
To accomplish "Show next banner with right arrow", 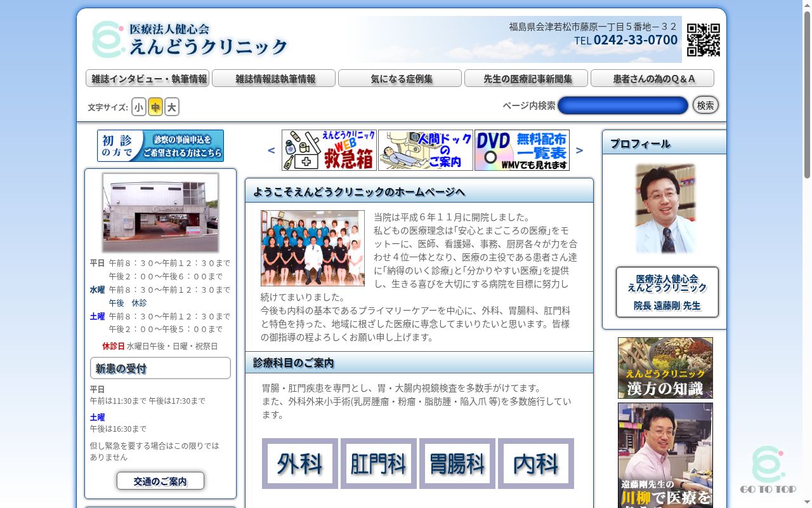I will tap(579, 150).
